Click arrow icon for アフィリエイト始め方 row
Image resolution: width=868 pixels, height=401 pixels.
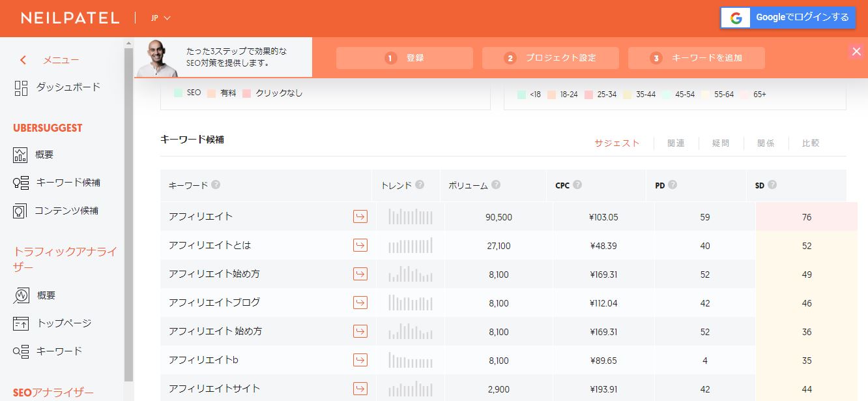[360, 274]
